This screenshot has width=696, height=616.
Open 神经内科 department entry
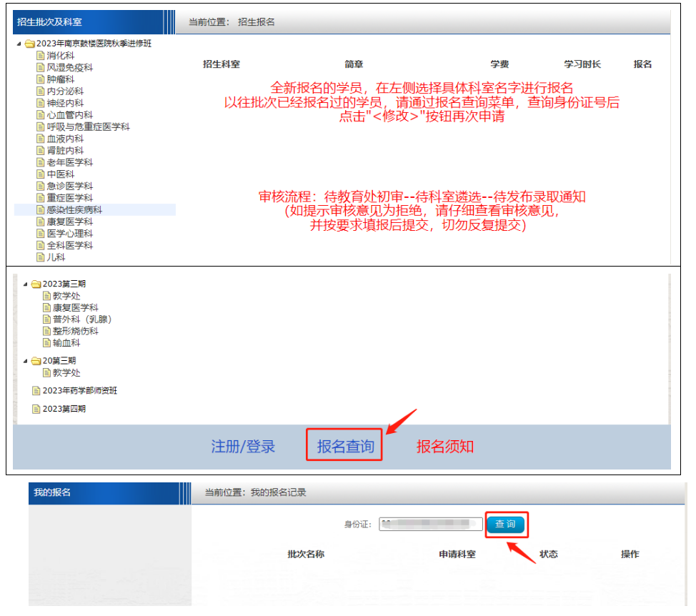click(x=65, y=103)
